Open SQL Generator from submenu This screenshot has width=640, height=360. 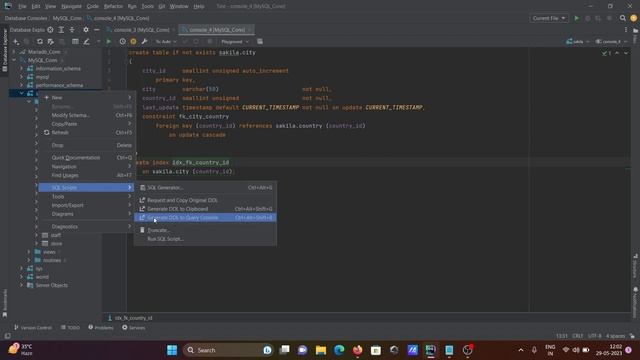[205, 188]
